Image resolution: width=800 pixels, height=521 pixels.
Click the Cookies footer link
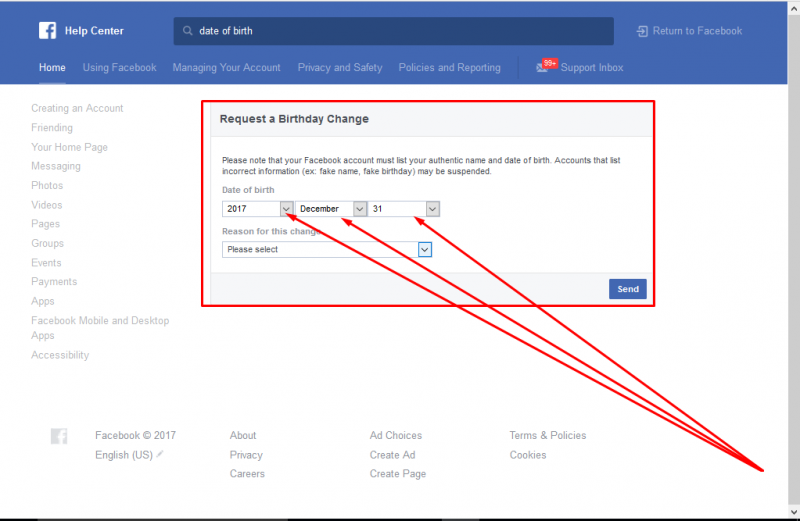point(528,455)
